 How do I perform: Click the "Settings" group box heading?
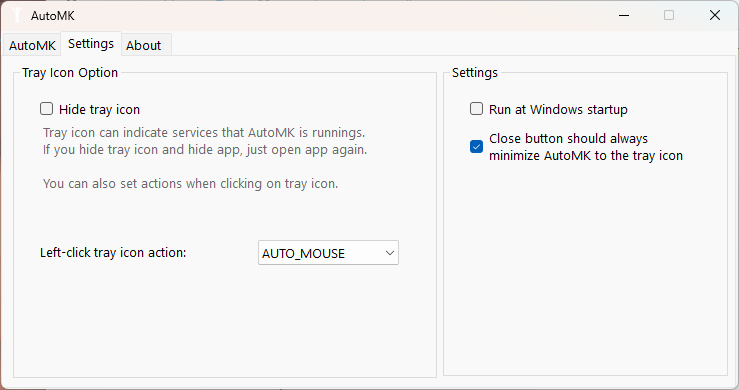tap(475, 73)
